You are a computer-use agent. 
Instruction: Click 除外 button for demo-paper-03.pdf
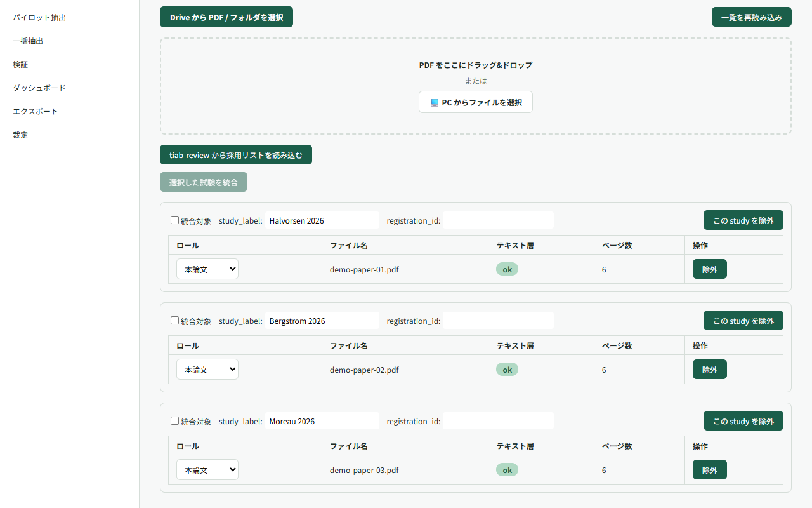click(x=710, y=470)
